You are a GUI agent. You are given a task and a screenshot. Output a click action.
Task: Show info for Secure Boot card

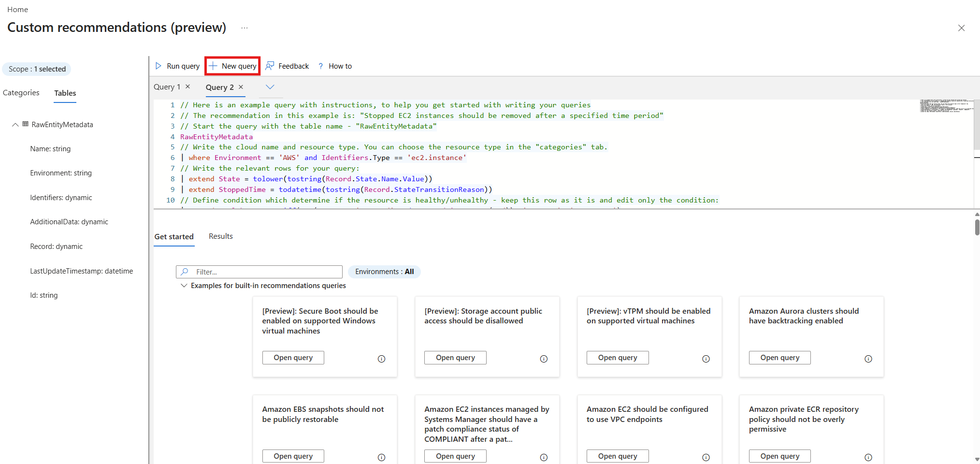[x=382, y=359]
